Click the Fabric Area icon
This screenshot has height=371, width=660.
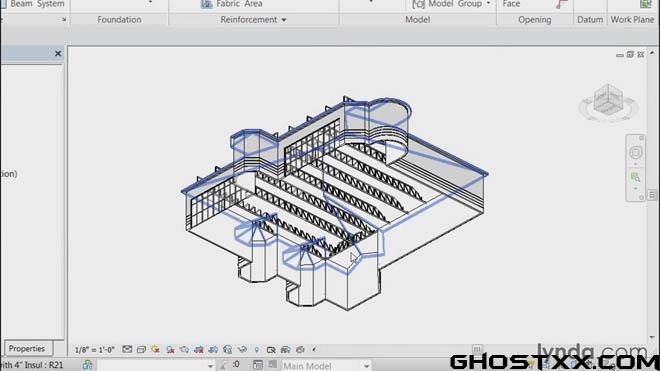206,4
